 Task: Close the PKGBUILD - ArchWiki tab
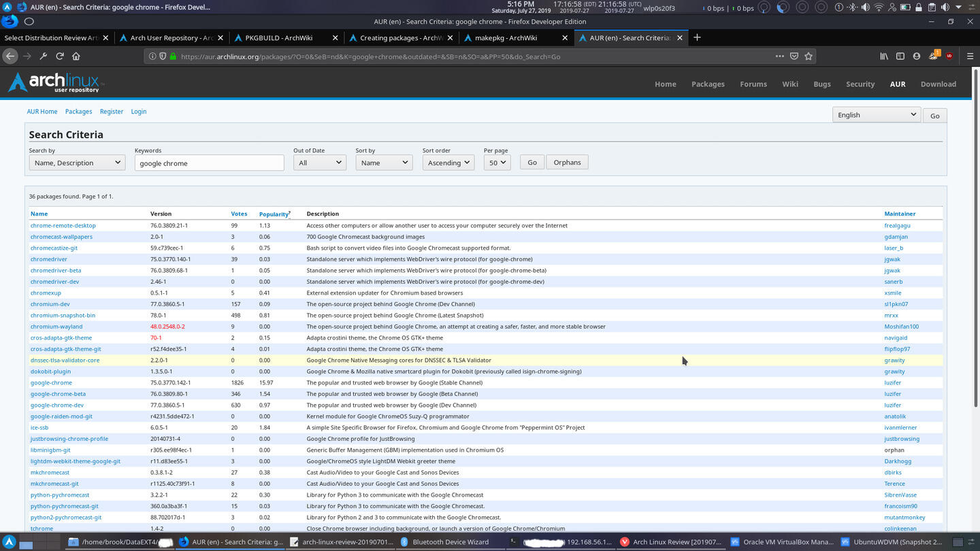[334, 37]
